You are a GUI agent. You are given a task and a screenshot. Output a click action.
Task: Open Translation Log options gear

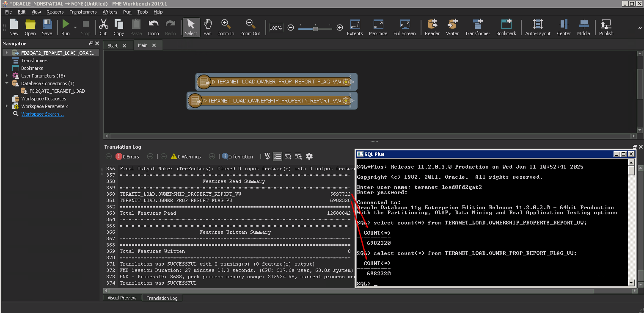click(309, 156)
